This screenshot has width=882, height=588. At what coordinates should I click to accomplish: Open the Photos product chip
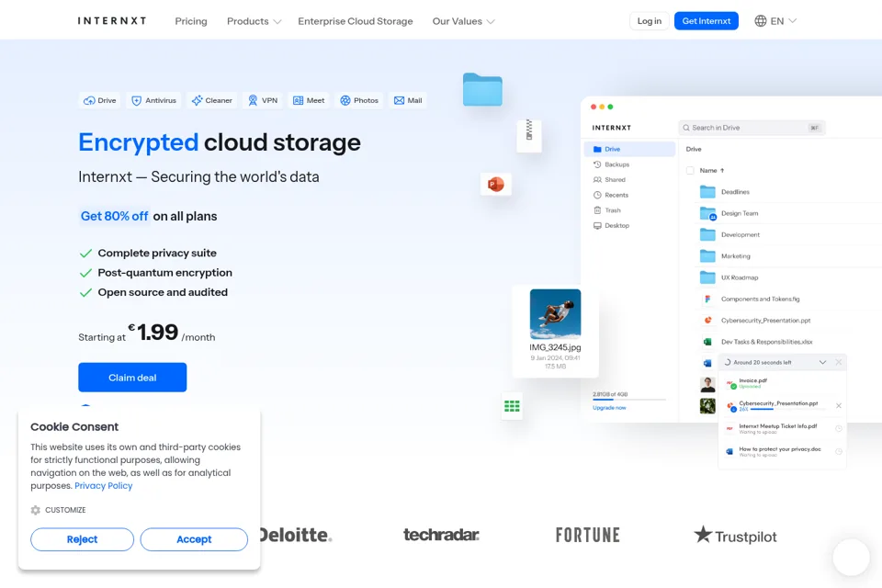(359, 100)
